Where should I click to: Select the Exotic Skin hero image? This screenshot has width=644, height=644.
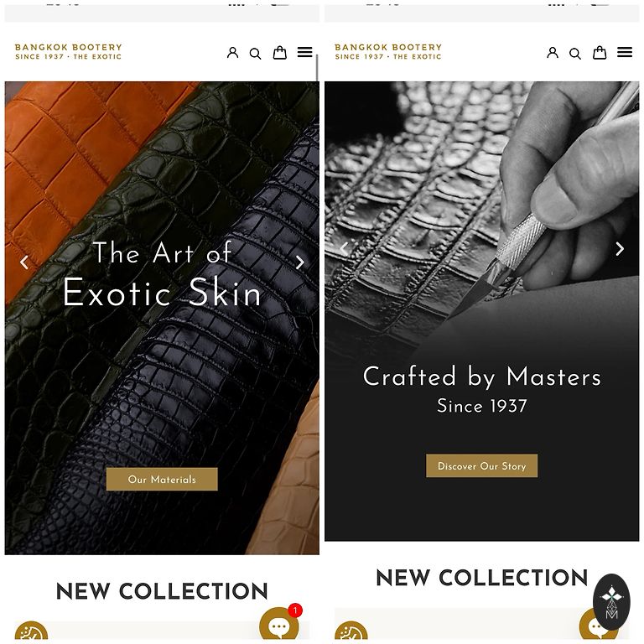[162, 318]
